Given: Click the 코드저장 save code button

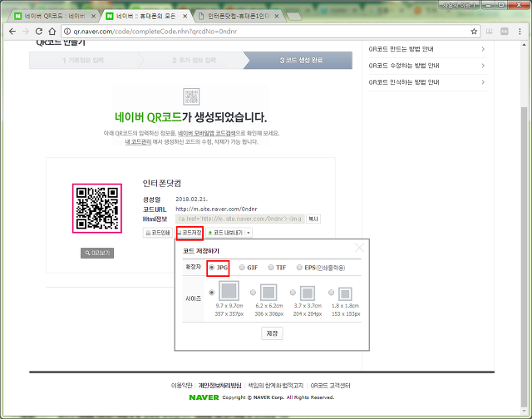Looking at the screenshot, I should (190, 233).
